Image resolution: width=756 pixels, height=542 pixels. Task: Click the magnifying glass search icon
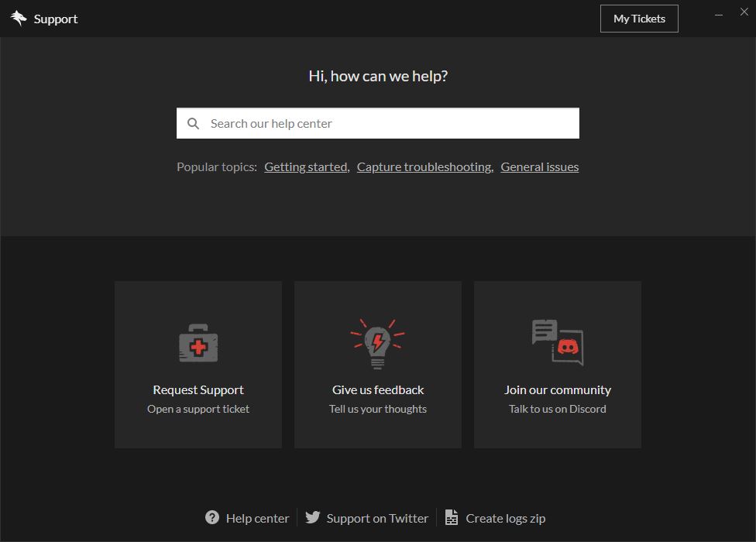pos(193,123)
